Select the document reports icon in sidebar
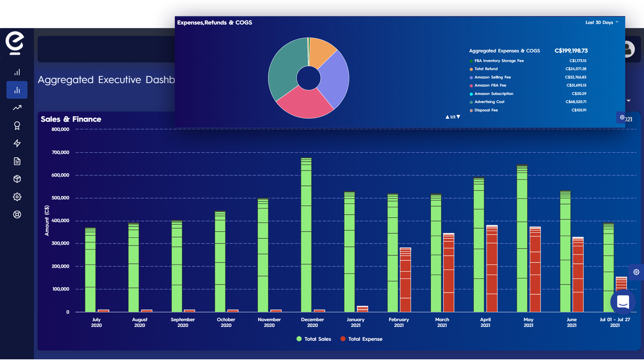This screenshot has height=362, width=644. coord(17,161)
